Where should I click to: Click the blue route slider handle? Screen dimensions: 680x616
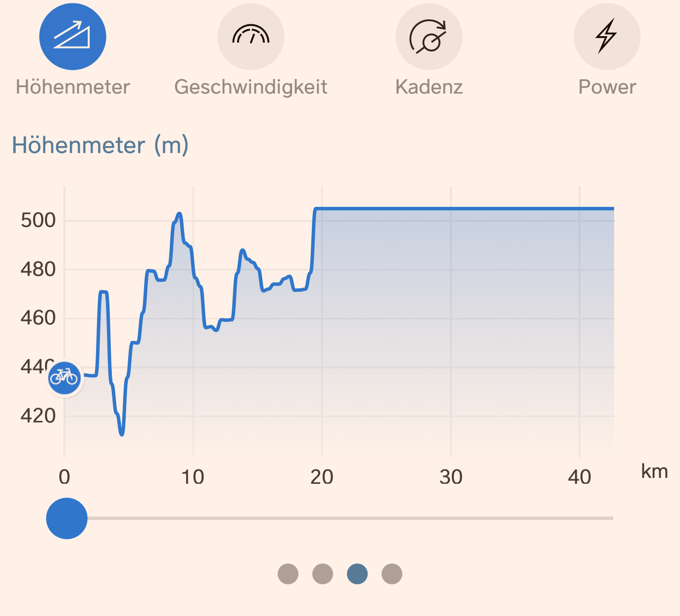coord(67,518)
